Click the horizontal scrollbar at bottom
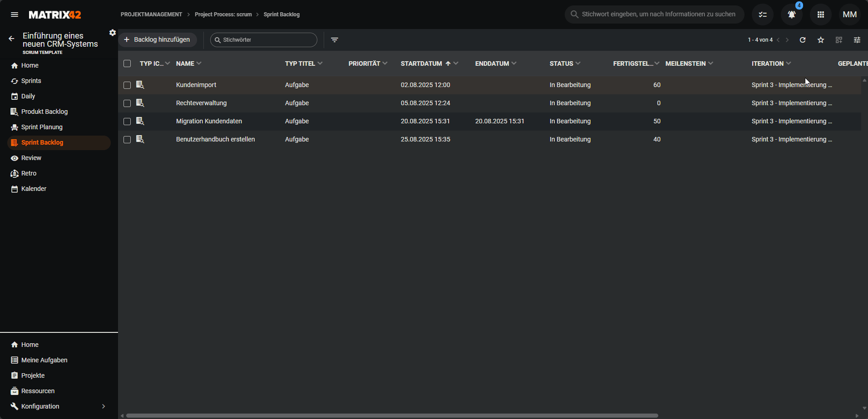Viewport: 868px width, 419px height. click(392, 415)
